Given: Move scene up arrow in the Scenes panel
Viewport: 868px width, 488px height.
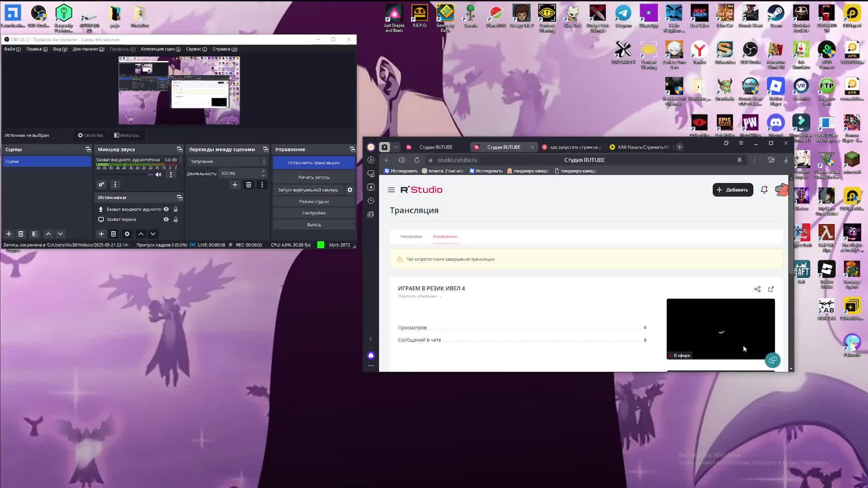Looking at the screenshot, I should 48,234.
